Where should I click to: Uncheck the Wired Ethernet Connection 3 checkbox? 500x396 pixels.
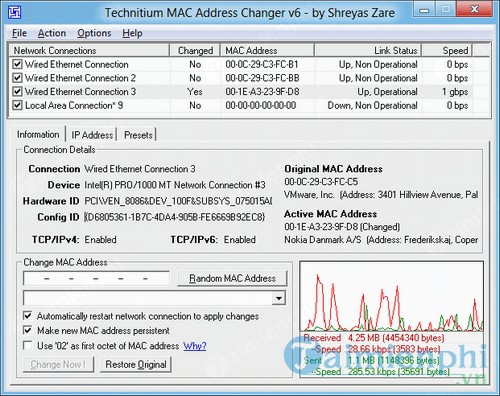click(x=17, y=91)
